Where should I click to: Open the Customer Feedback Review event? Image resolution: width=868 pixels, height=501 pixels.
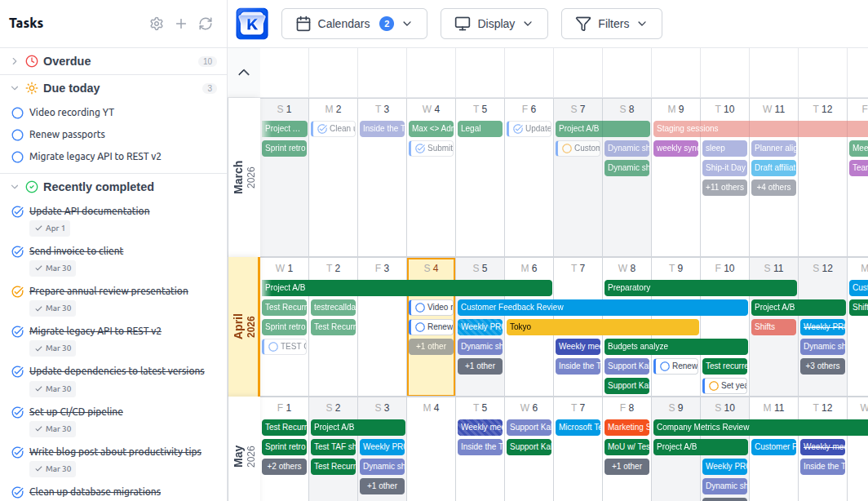tap(602, 308)
